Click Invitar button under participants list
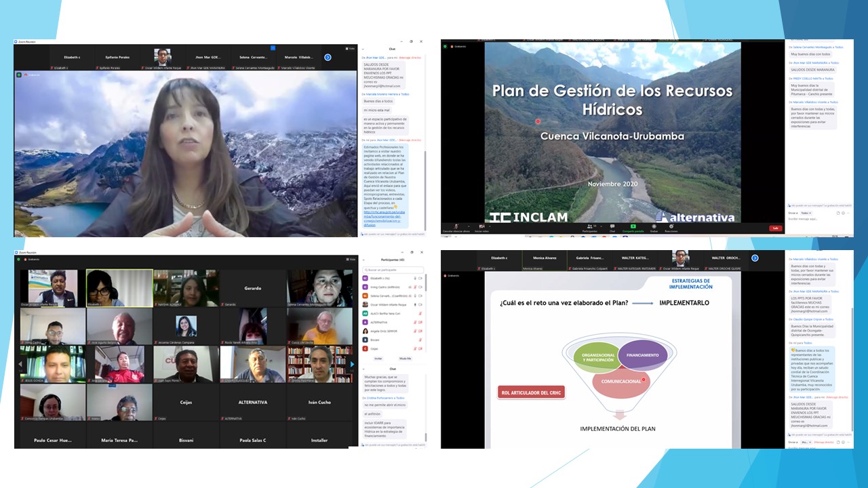 (378, 359)
